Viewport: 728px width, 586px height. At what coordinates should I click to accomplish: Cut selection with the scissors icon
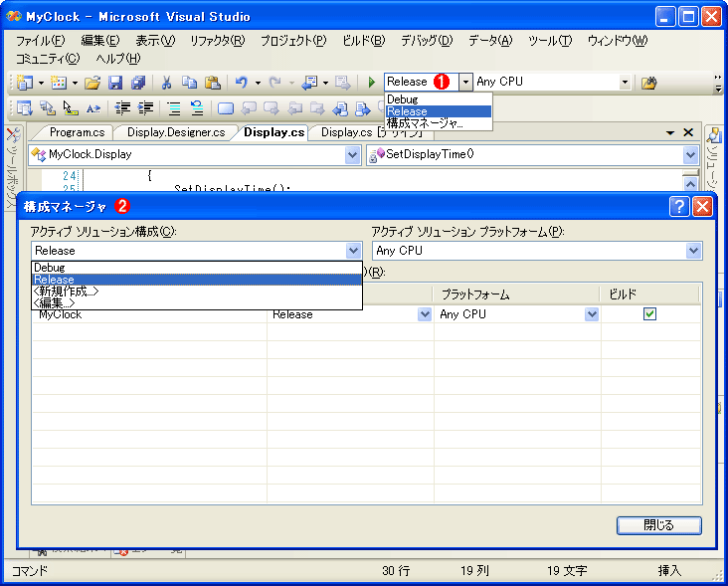point(166,83)
